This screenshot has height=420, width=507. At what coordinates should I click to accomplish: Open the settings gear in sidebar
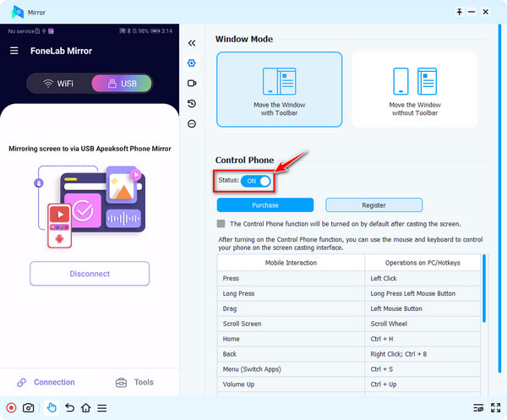click(192, 63)
